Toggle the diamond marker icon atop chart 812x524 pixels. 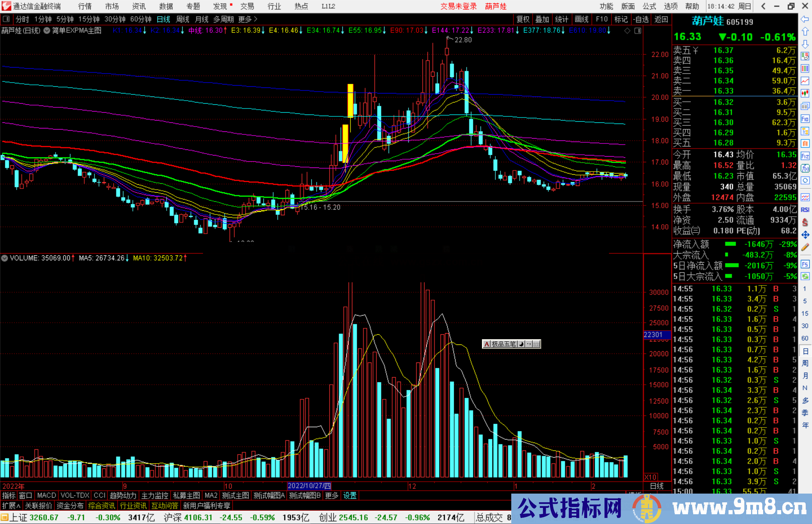point(627,31)
